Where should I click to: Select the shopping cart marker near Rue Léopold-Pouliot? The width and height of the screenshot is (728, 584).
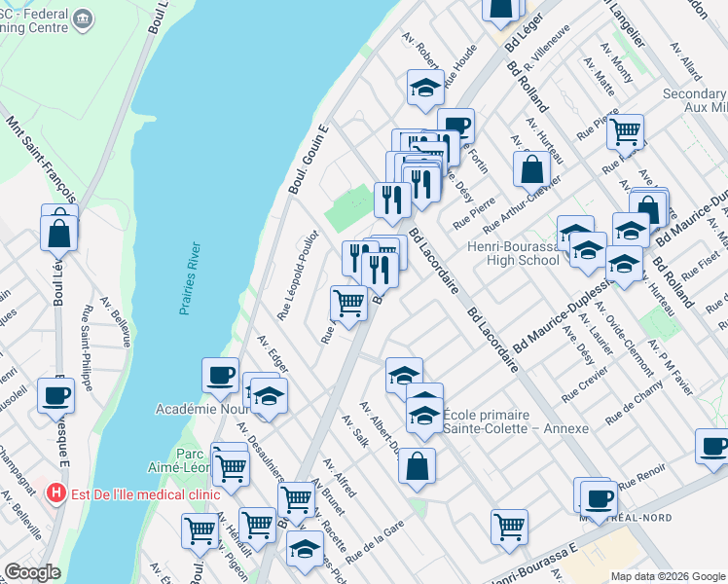349,307
